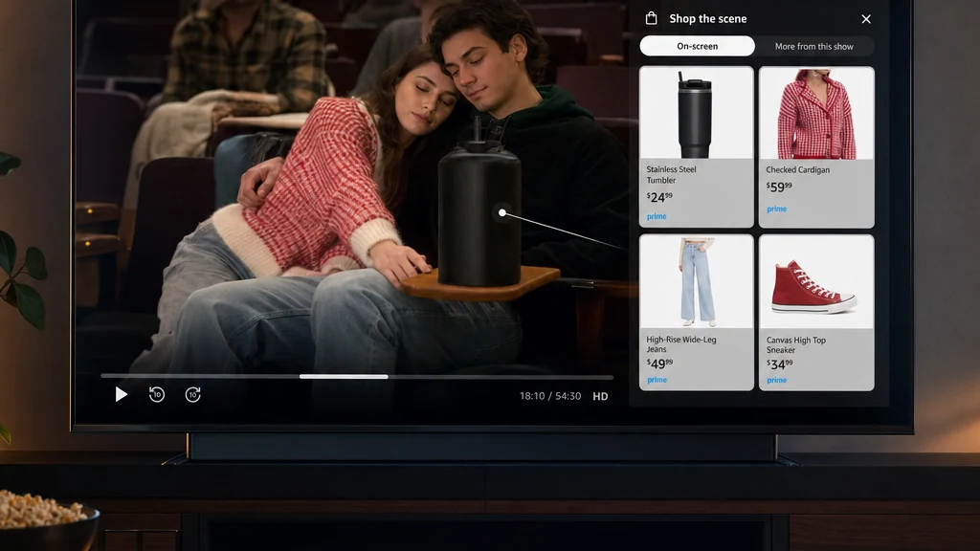Rewind 10 seconds

(x=157, y=394)
